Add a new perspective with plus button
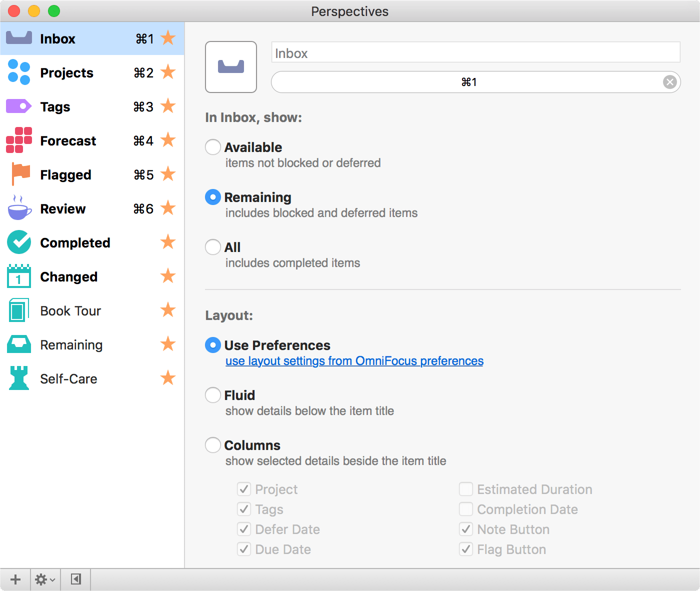The height and width of the screenshot is (591, 700). 15,579
